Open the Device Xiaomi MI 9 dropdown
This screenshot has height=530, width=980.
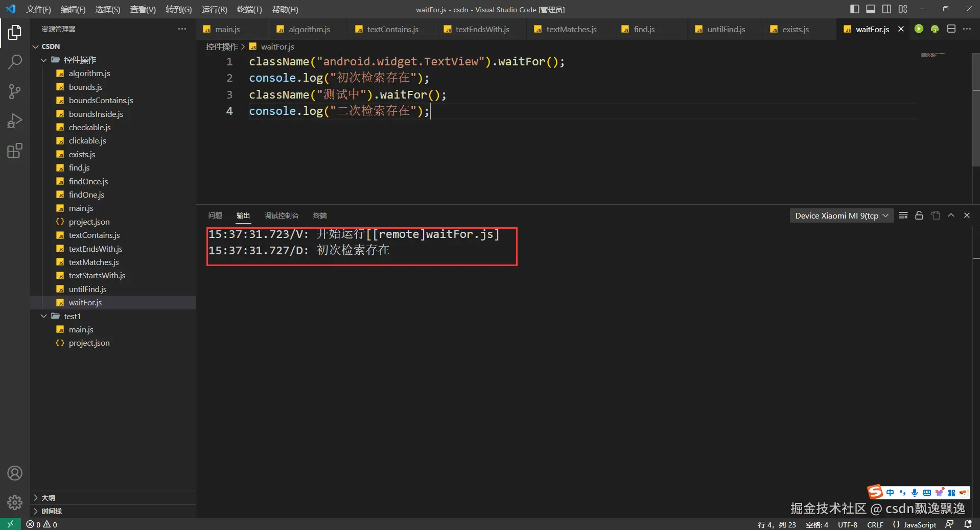tap(841, 215)
